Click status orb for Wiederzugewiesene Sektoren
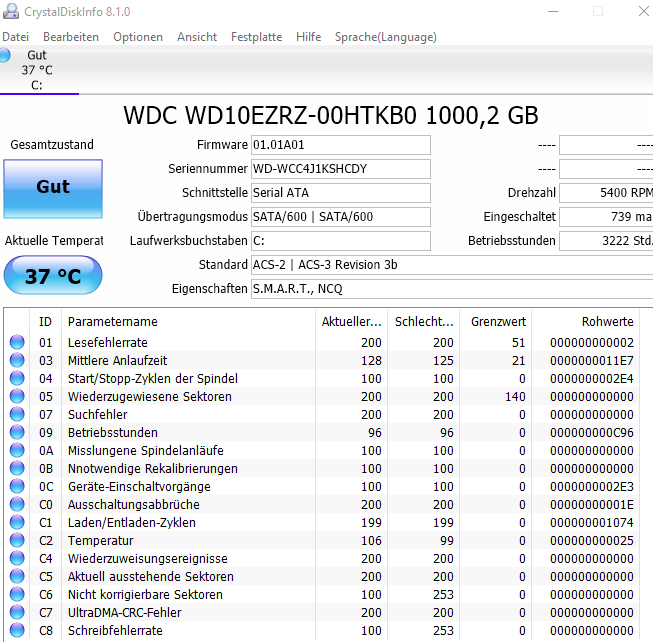 click(x=17, y=396)
